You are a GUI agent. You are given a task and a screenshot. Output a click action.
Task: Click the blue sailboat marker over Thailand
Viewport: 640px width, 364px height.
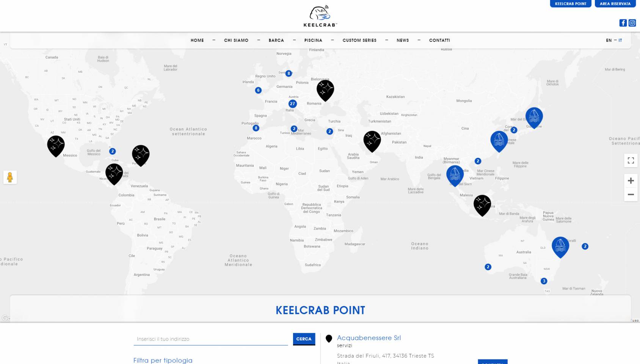click(455, 176)
